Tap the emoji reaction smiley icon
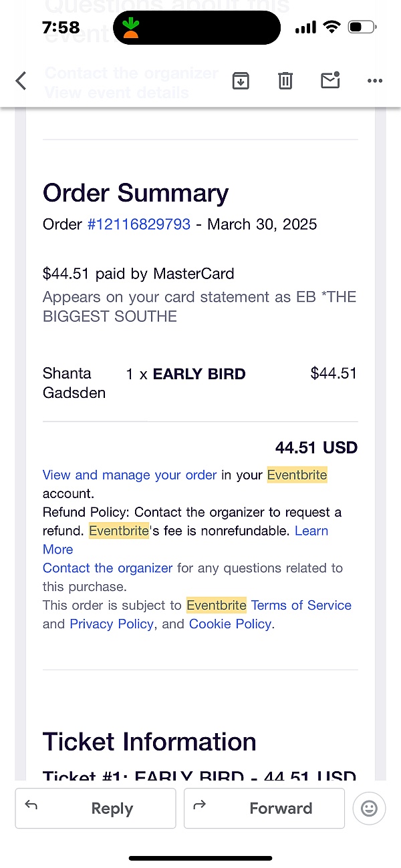Viewport: 401px width, 868px height. click(x=369, y=809)
